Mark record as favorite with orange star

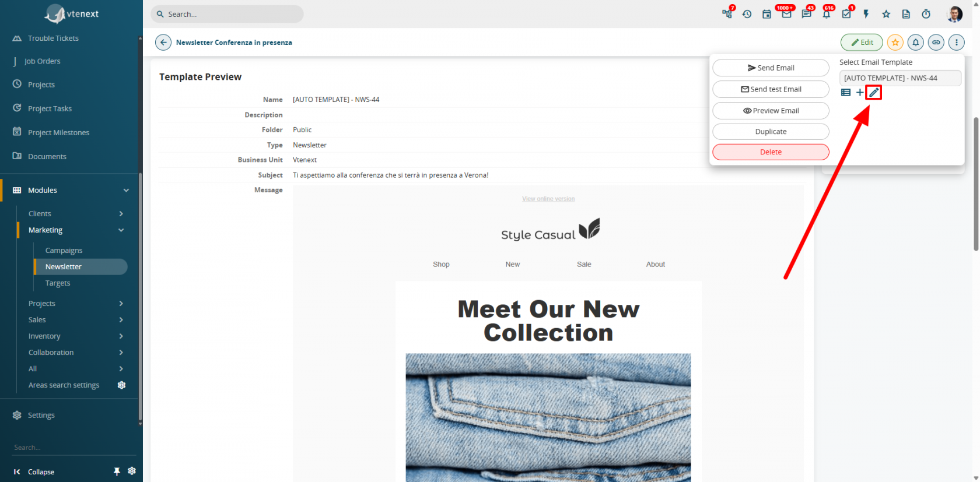point(895,43)
